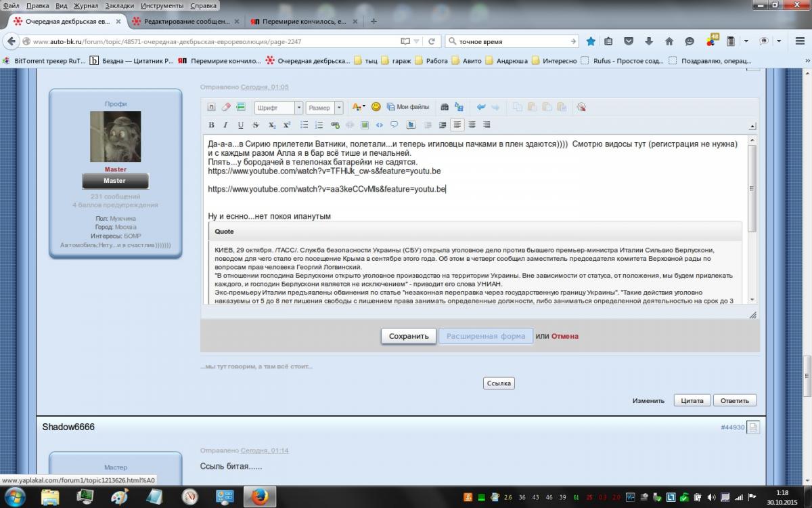Undo the last edit in the editor
This screenshot has height=508, width=812.
[481, 107]
